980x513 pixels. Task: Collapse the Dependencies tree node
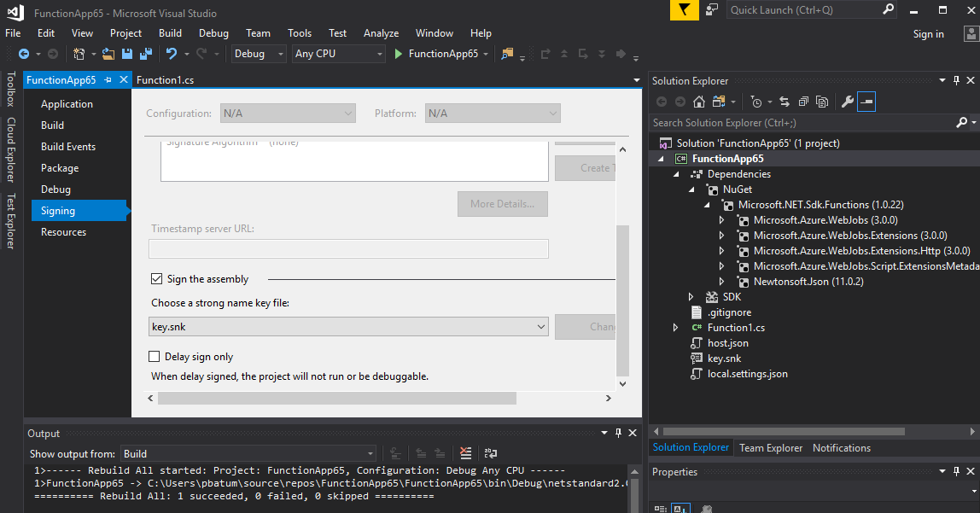tap(677, 173)
